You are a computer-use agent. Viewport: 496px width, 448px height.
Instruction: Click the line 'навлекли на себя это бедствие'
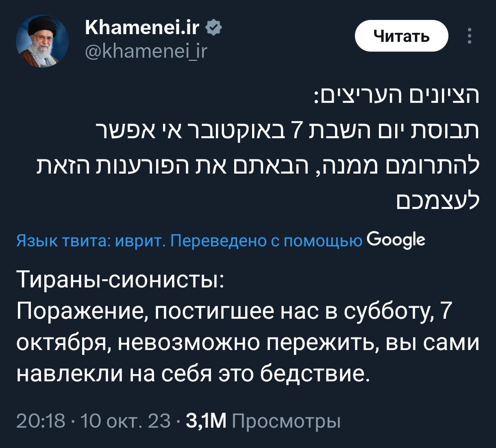click(194, 373)
